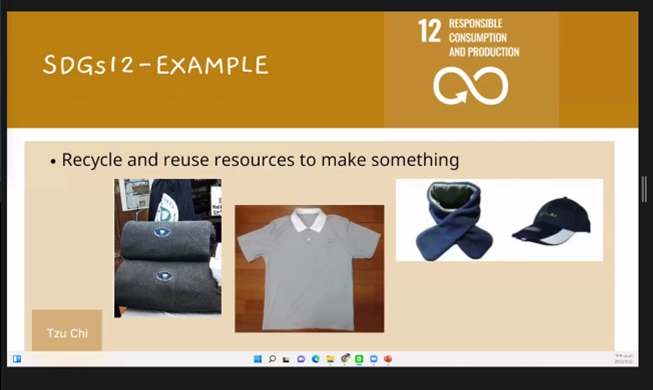653x390 pixels.
Task: Select the gray blankets photo
Action: coord(168,248)
